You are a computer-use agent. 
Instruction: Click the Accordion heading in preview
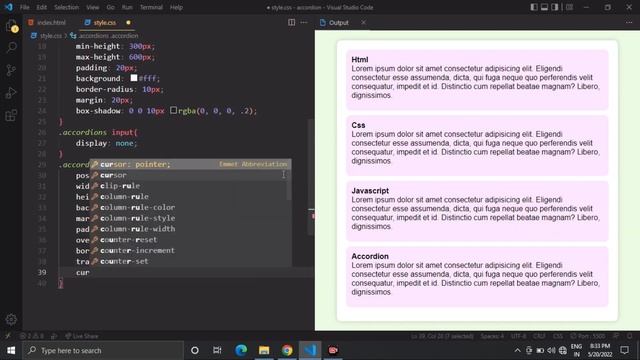[x=370, y=256]
